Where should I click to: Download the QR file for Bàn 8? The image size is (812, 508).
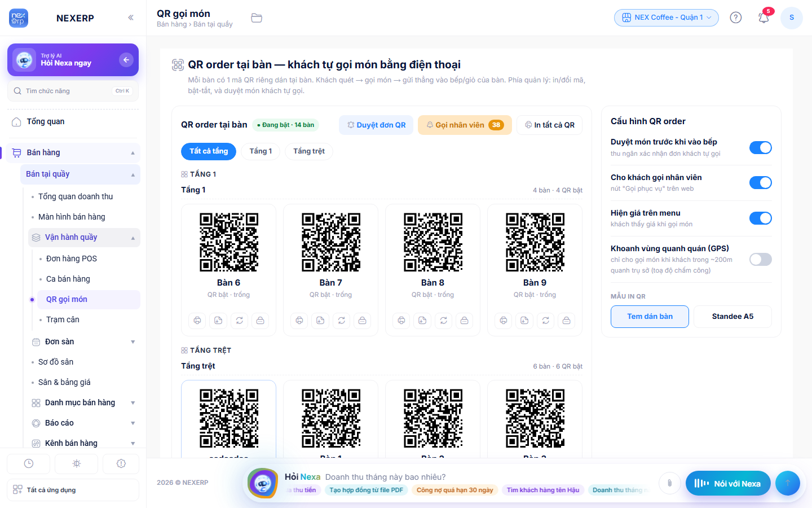422,321
